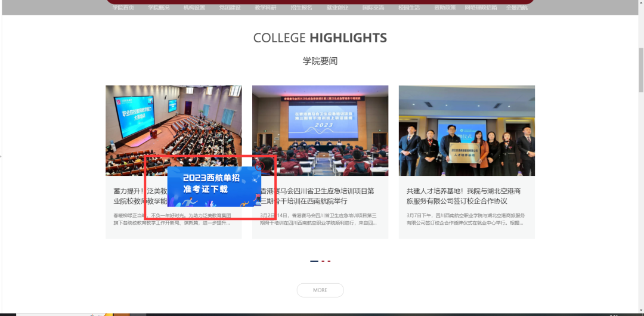Open the 国际交流 menu item
Viewport: 644px width, 316px height.
coord(373,8)
